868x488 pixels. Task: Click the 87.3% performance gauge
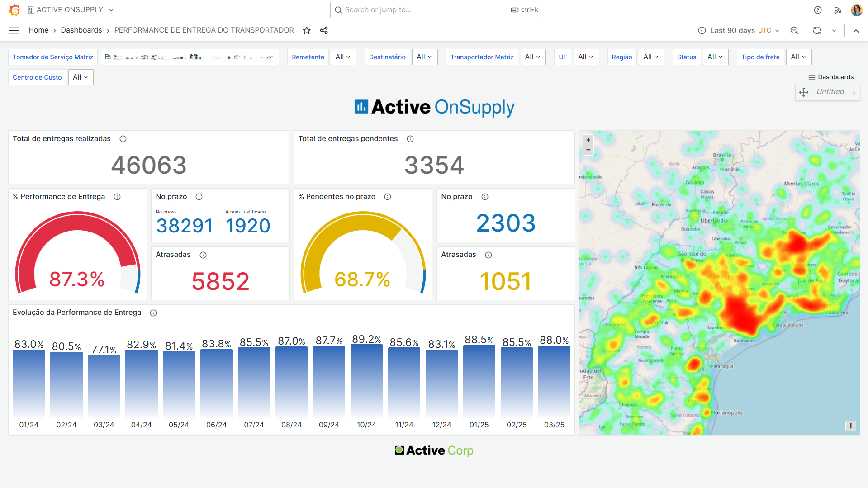(x=78, y=253)
